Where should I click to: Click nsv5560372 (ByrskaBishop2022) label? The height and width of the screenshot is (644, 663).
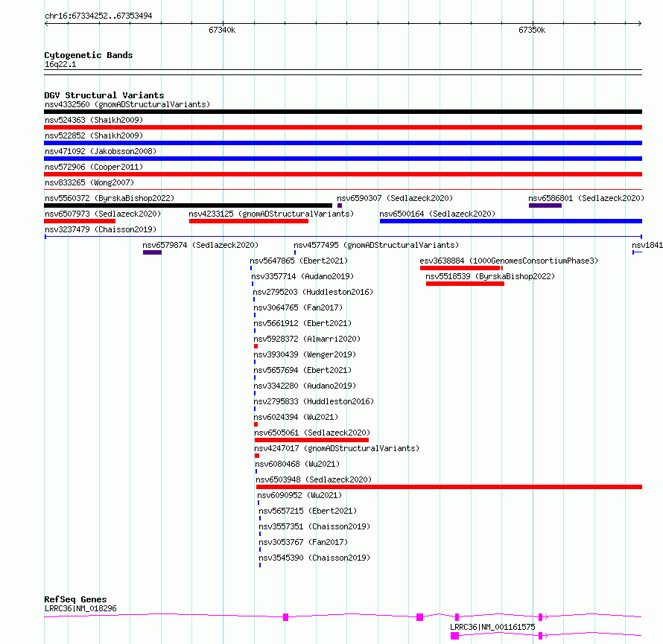point(110,198)
